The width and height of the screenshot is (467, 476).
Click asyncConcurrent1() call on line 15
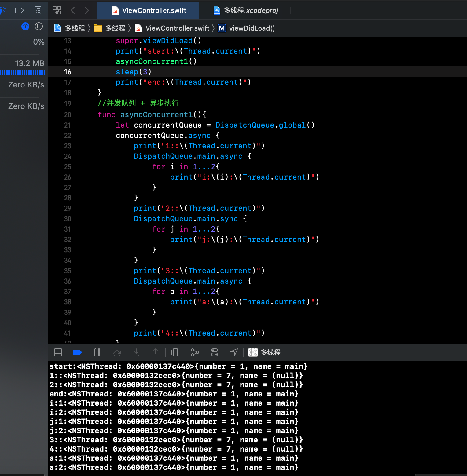coord(156,61)
